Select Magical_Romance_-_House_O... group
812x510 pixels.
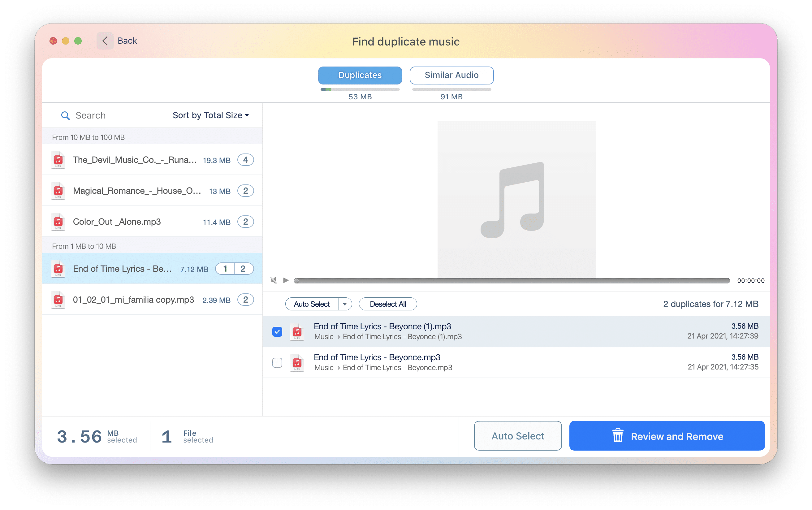pyautogui.click(x=153, y=191)
